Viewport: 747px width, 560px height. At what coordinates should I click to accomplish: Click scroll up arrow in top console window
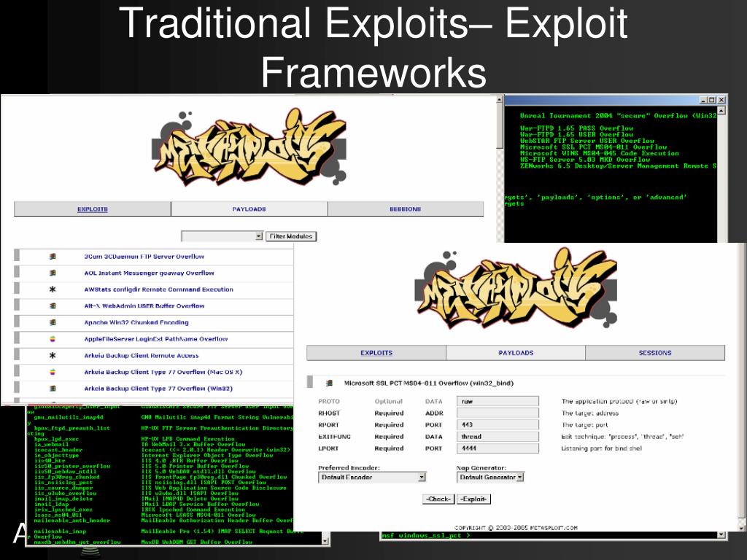click(721, 111)
